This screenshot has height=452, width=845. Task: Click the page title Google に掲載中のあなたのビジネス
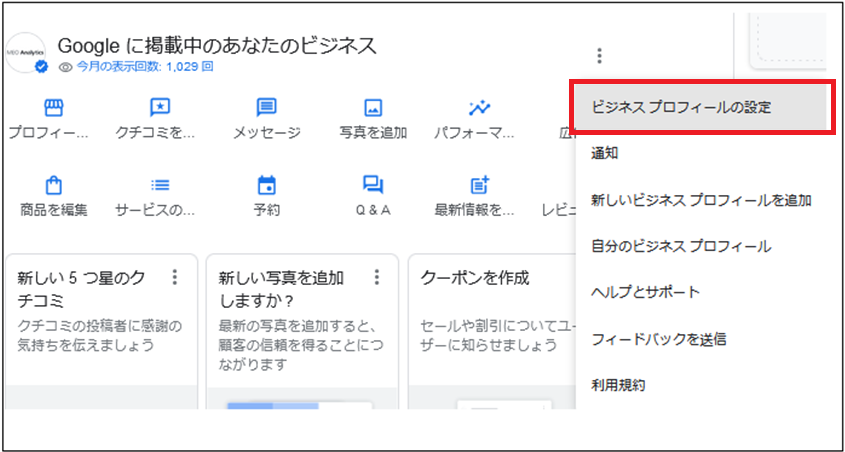[x=217, y=46]
